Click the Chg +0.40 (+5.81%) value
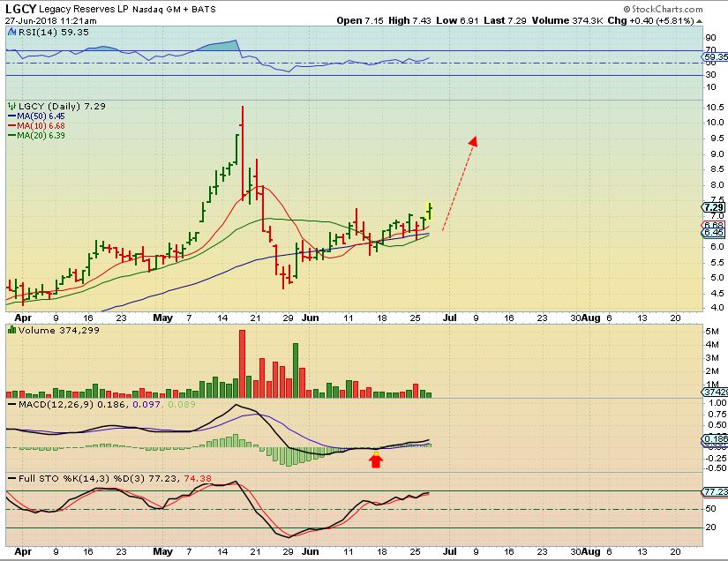The image size is (728, 561). (x=650, y=21)
